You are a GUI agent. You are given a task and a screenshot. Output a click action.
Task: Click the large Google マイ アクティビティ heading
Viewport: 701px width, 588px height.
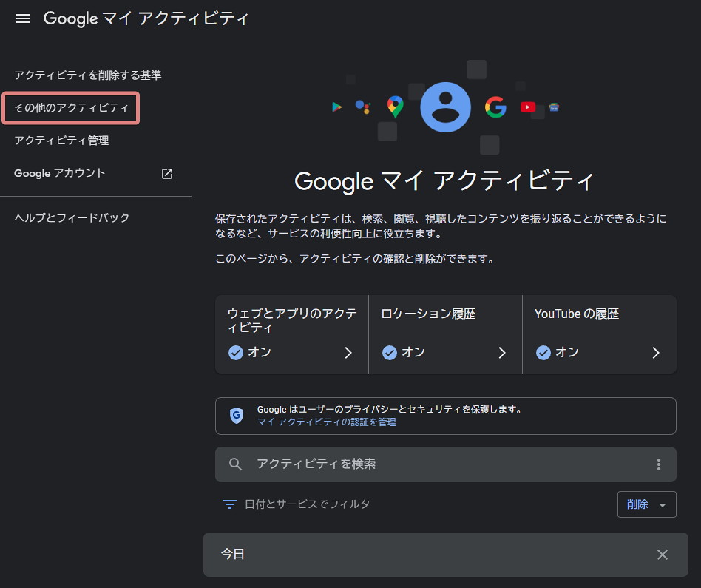click(444, 181)
